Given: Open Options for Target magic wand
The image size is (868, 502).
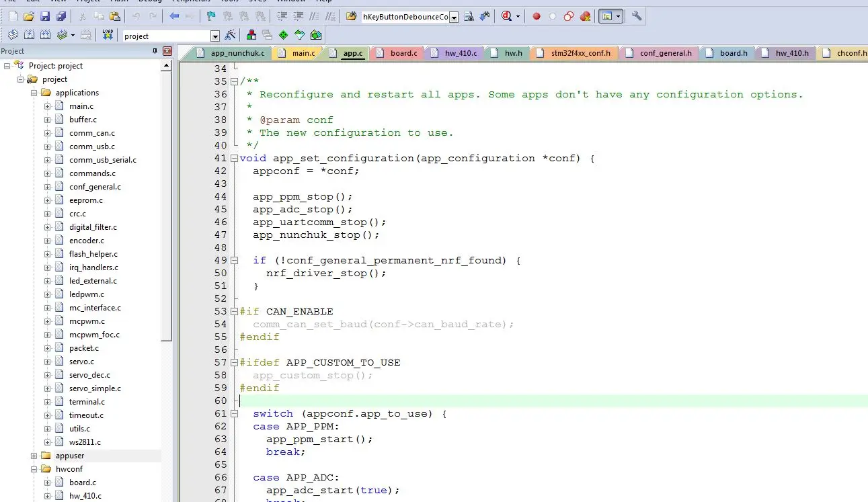Looking at the screenshot, I should [230, 36].
